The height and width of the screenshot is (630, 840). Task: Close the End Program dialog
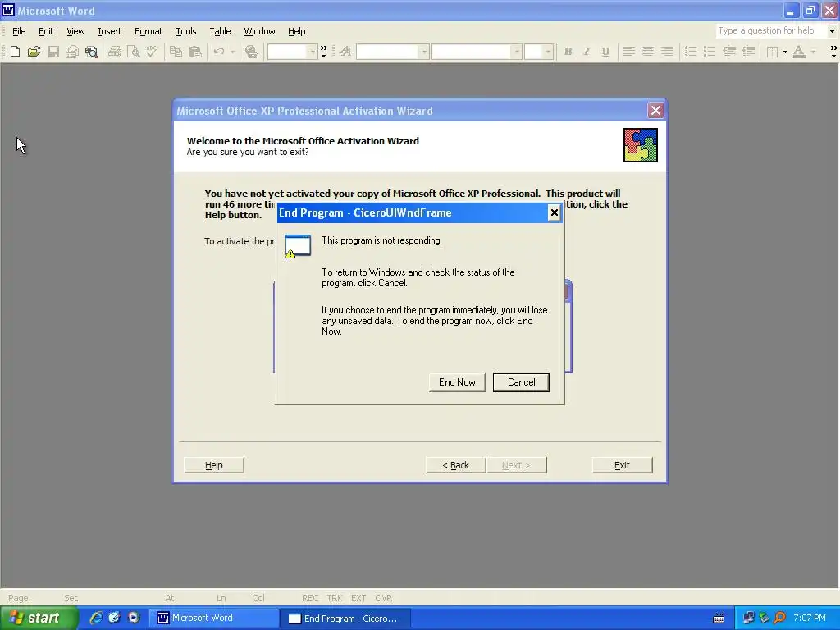554,212
